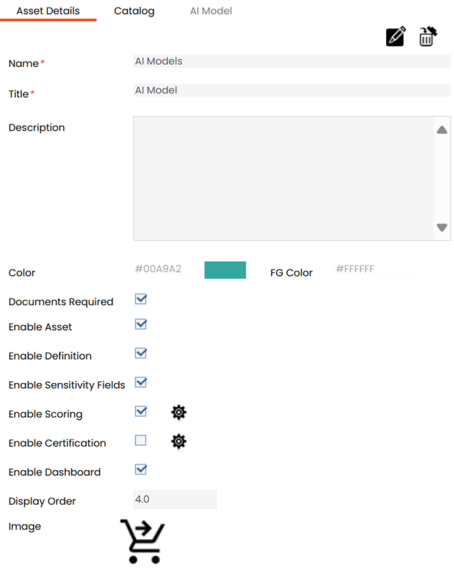Screen dimensions: 454x578
Task: Click the teal color swatch
Action: click(x=225, y=270)
